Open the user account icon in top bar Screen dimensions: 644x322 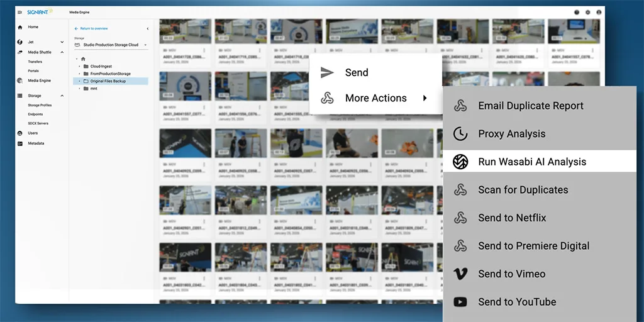(599, 12)
